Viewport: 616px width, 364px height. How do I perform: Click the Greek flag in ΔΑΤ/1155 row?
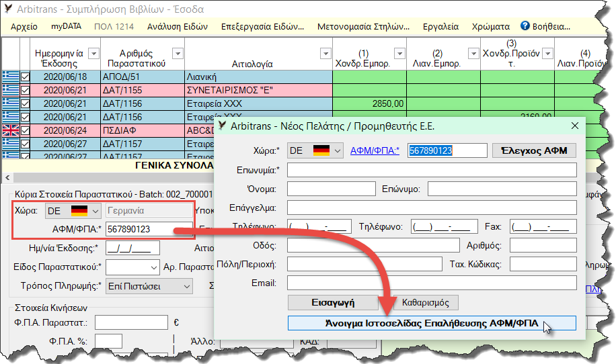pyautogui.click(x=11, y=90)
